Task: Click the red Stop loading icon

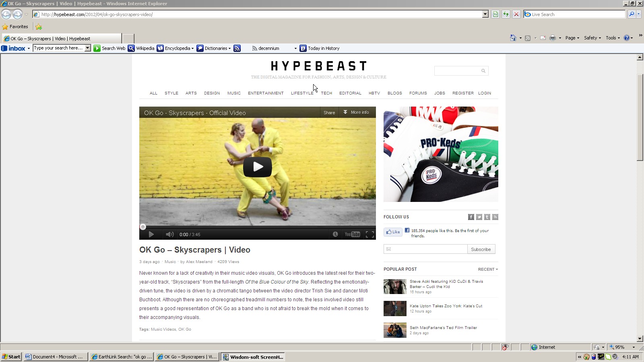Action: [516, 14]
